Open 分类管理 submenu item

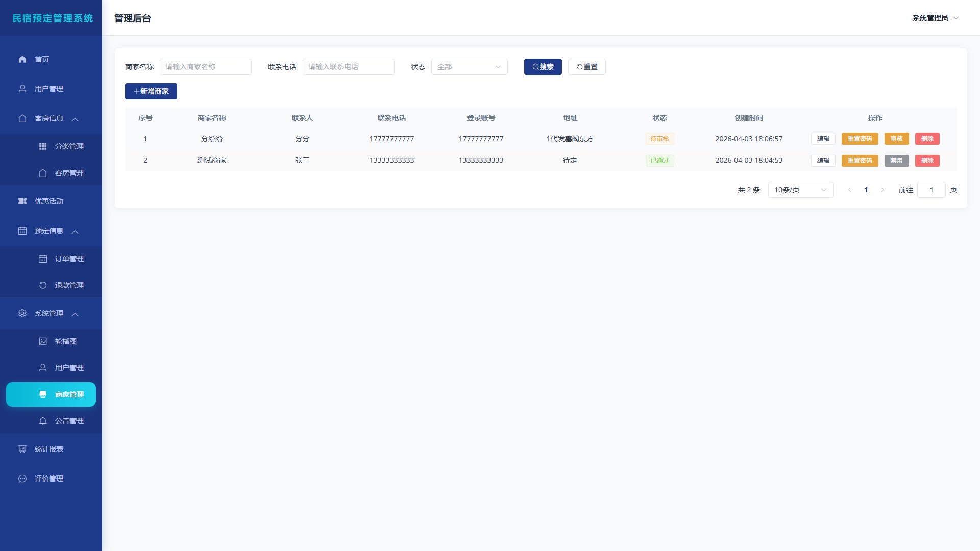click(x=51, y=146)
